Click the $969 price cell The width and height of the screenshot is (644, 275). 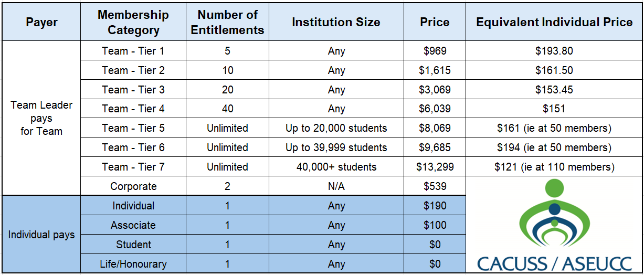[435, 51]
